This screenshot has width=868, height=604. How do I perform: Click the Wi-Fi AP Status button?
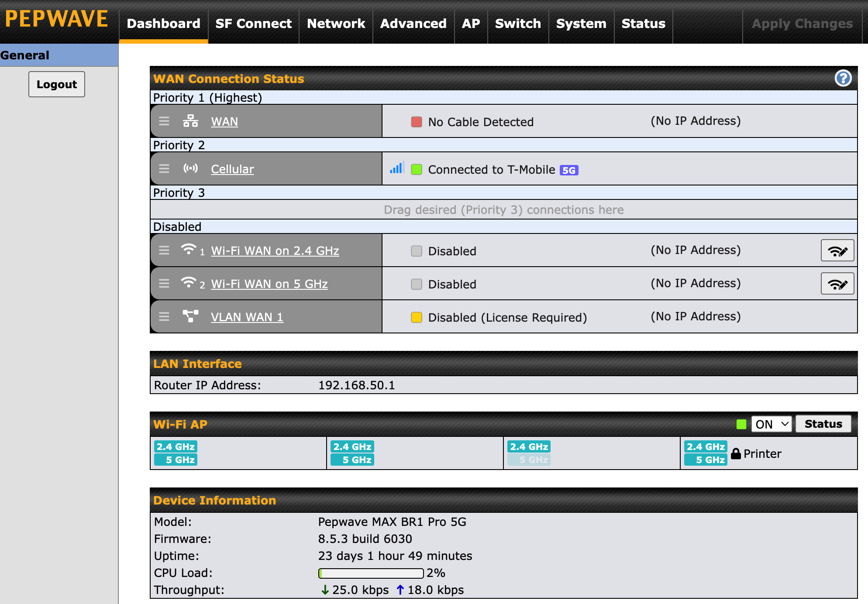[823, 424]
